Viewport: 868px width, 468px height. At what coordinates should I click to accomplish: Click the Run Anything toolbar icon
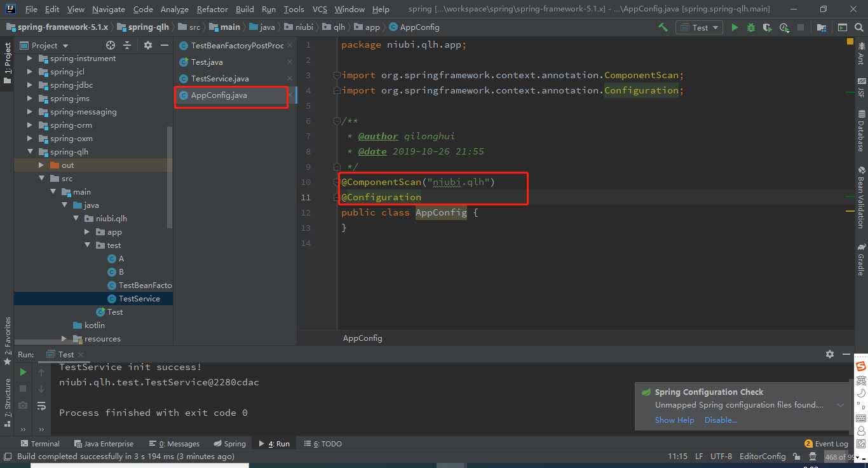843,27
